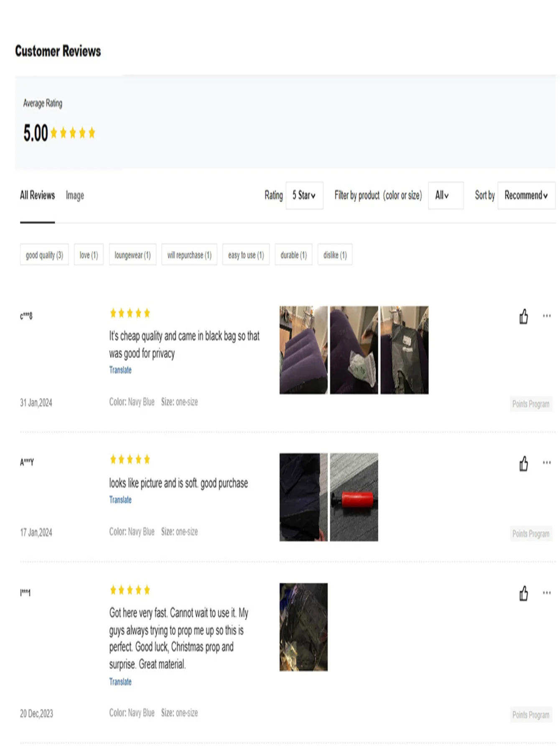This screenshot has width=560, height=746.
Task: Thumbs up the review by l***1
Action: tap(524, 593)
